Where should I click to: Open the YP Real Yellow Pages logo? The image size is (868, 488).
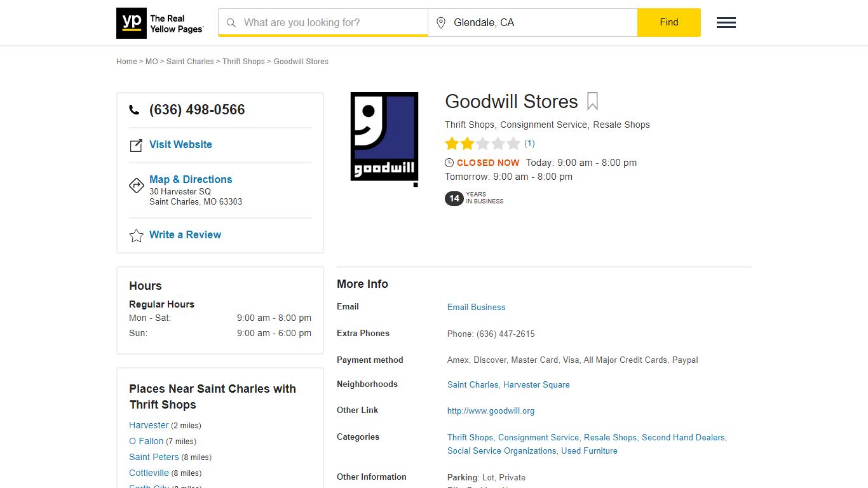[160, 23]
